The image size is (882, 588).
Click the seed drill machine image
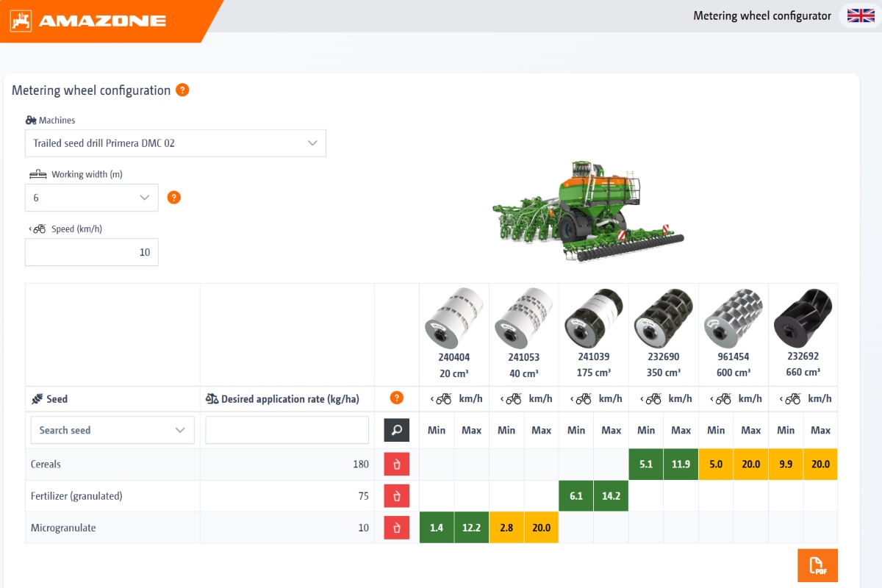588,211
